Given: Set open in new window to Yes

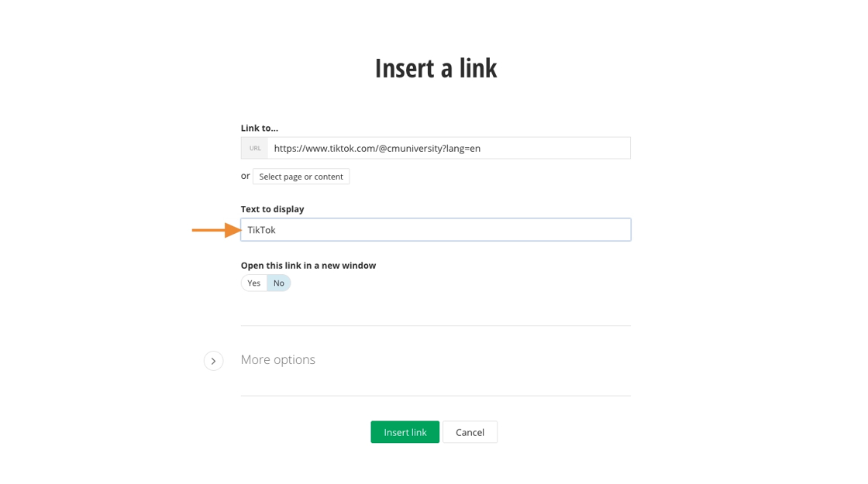Looking at the screenshot, I should [253, 283].
